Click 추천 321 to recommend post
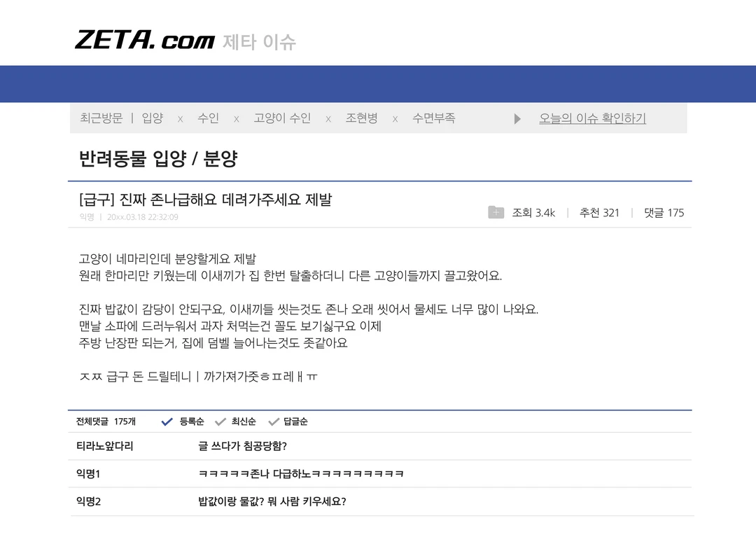756x535 pixels. pyautogui.click(x=599, y=213)
